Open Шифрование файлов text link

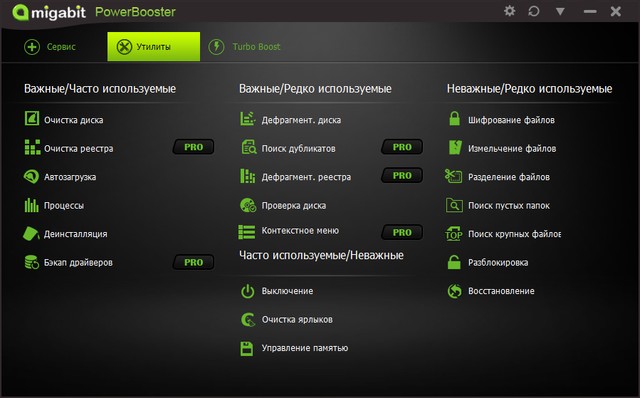point(511,120)
